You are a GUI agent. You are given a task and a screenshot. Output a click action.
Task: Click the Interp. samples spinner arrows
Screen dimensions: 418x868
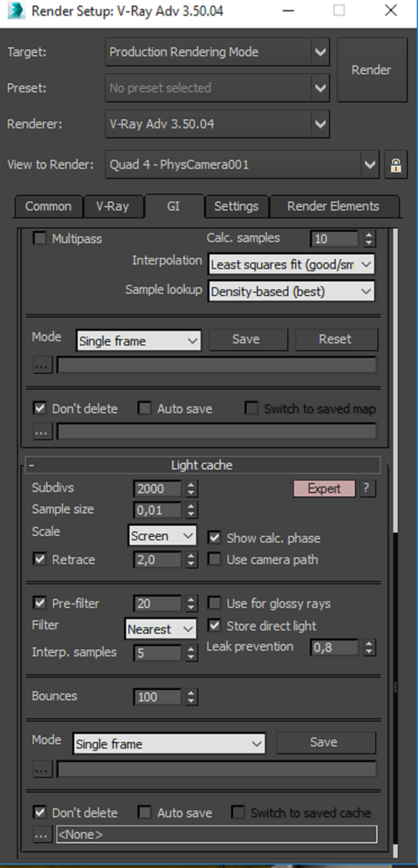tap(191, 653)
